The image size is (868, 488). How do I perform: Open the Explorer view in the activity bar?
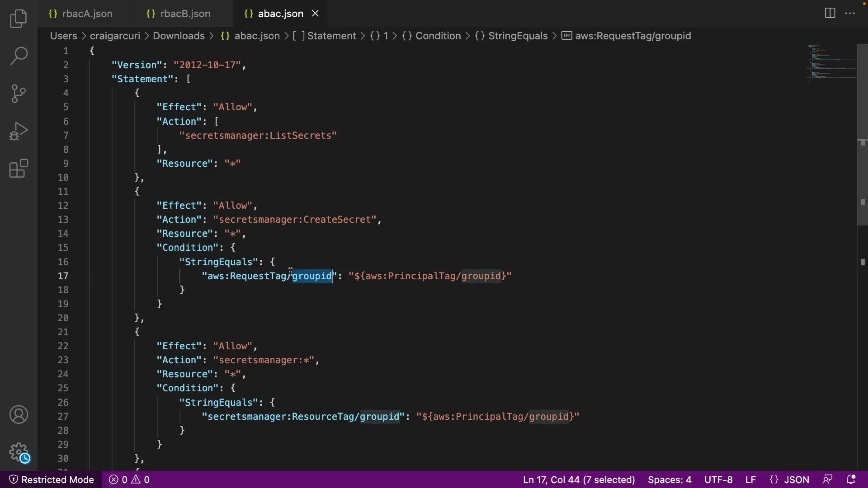[x=19, y=19]
